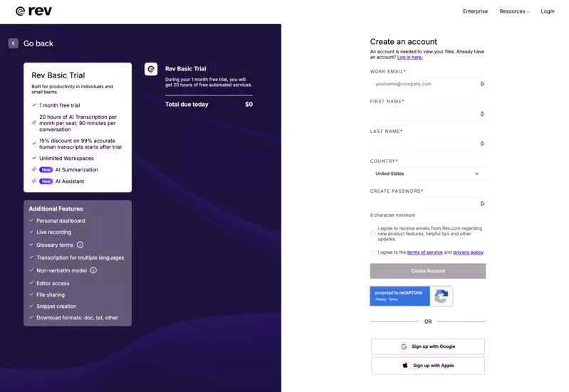Click the Rev logo in header
The width and height of the screenshot is (569, 392).
[33, 11]
